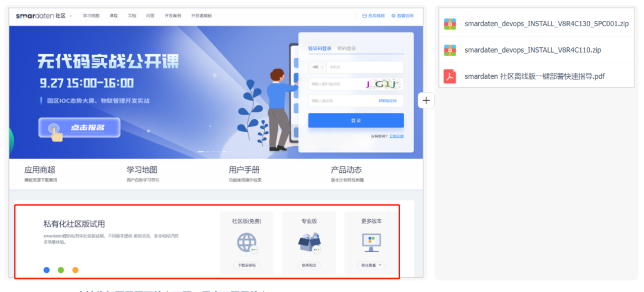644x292 pixels.
Task: Open smardaten_devops_INSTALL_V8R4C130_SPC001.zip file name
Action: pos(547,24)
